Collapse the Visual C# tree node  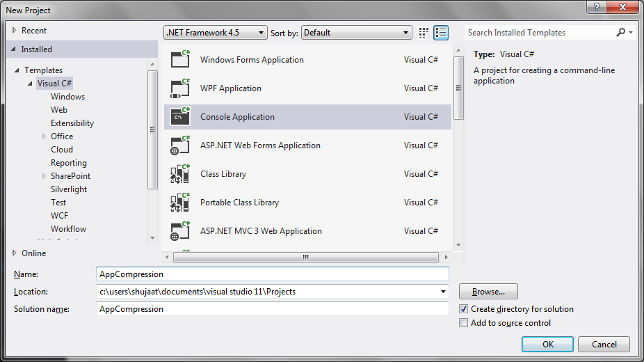30,84
